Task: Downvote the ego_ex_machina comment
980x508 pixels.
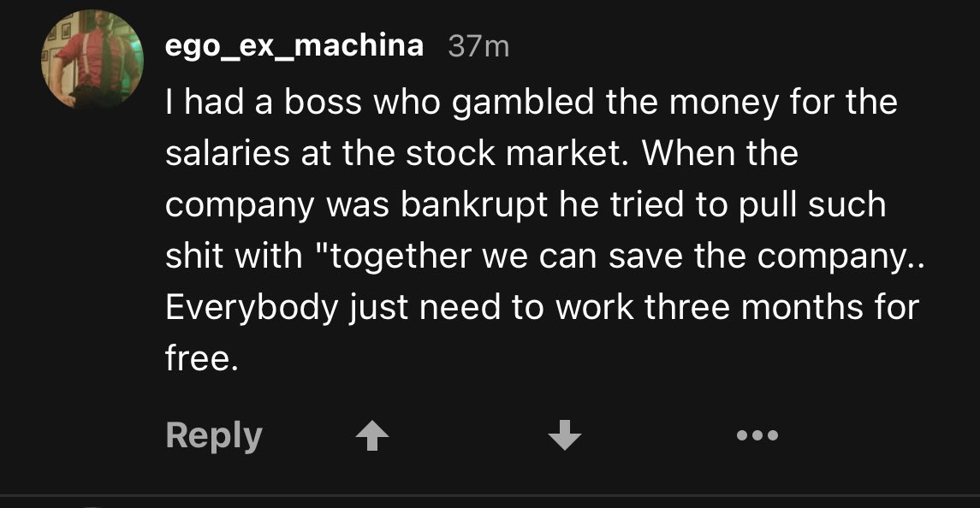Action: pos(565,435)
